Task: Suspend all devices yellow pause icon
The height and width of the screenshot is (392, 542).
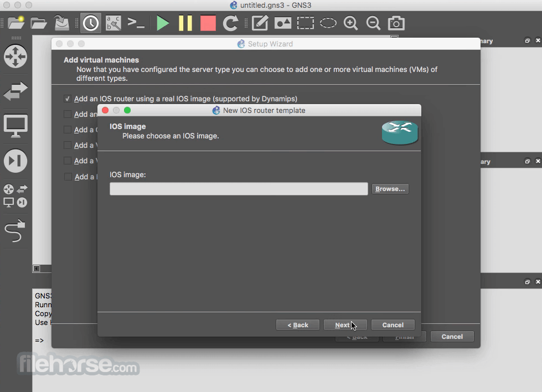Action: 185,23
